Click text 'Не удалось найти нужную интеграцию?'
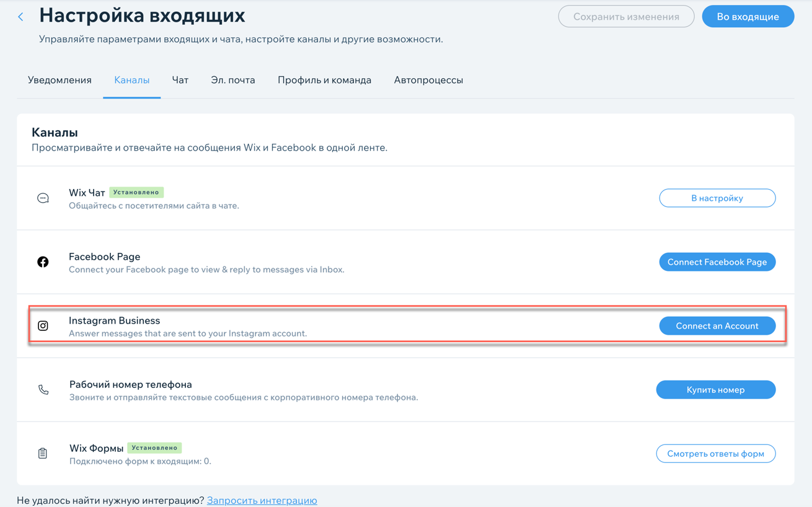812x507 pixels. [x=110, y=501]
